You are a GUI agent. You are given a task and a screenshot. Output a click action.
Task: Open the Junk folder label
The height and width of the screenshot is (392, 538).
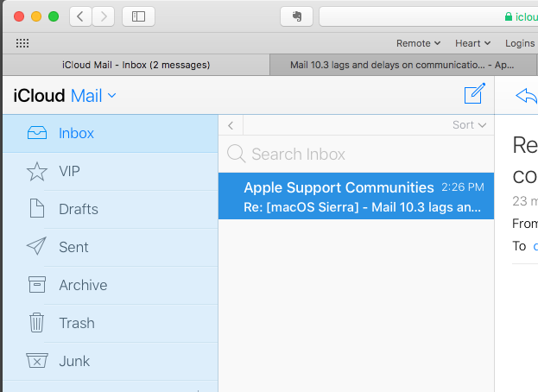pos(74,361)
